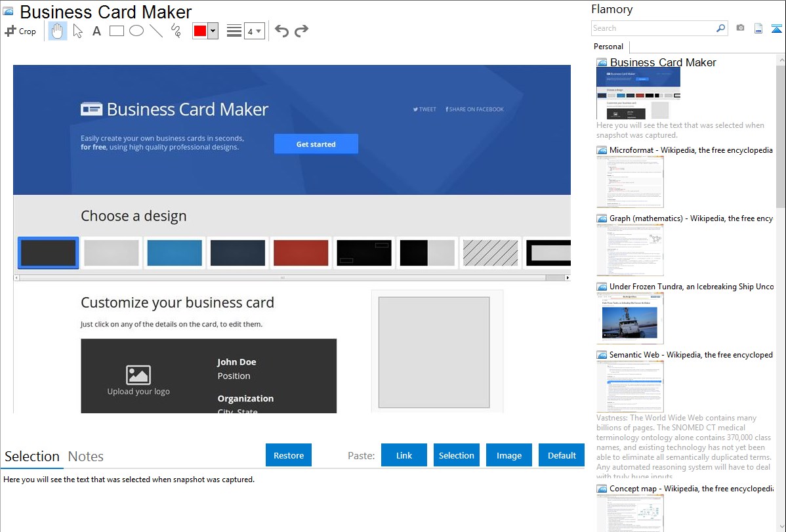
Task: Choose the solid blue card design
Action: coord(175,253)
